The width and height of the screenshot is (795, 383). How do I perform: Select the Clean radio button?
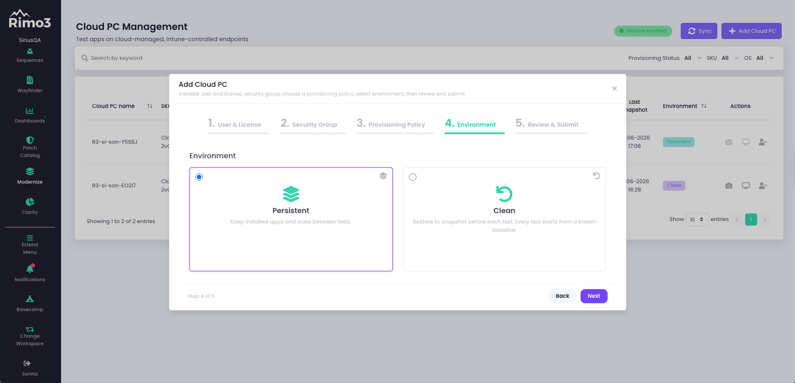pos(412,177)
